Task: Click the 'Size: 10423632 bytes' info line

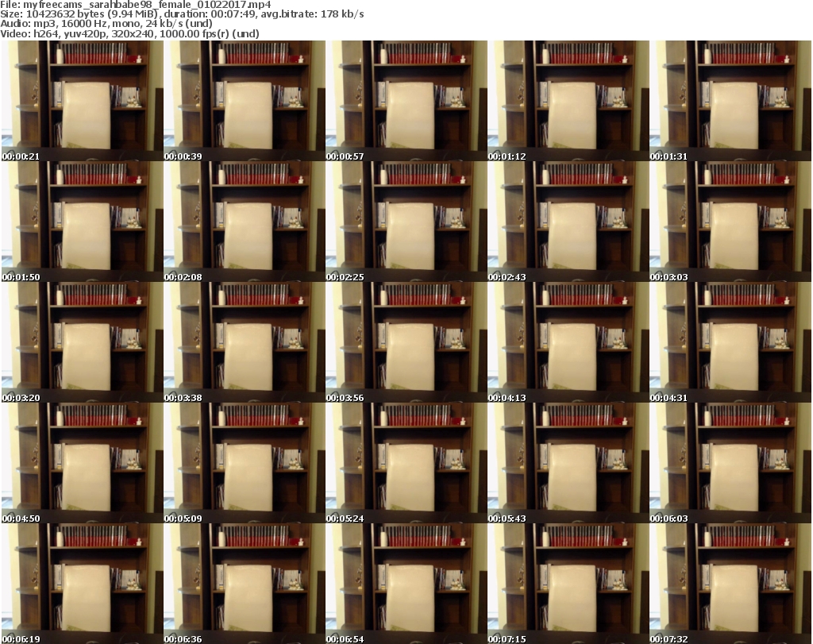Action: click(x=182, y=14)
